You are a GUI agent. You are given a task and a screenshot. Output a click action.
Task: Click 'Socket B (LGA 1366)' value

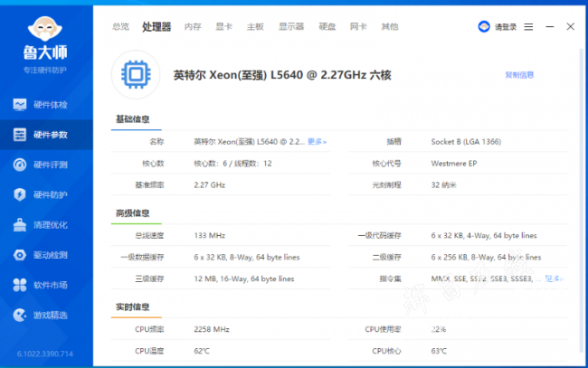click(466, 142)
